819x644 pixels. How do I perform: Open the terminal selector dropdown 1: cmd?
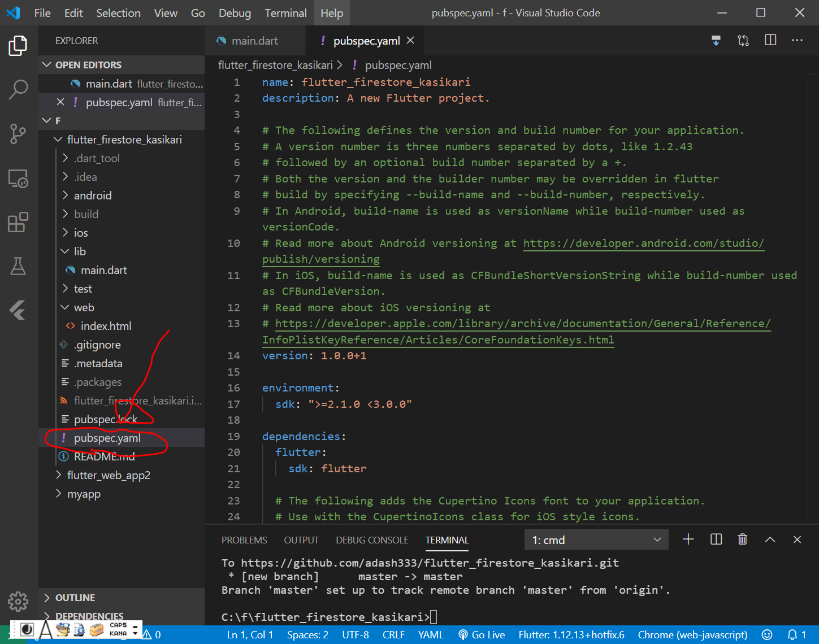pos(596,540)
